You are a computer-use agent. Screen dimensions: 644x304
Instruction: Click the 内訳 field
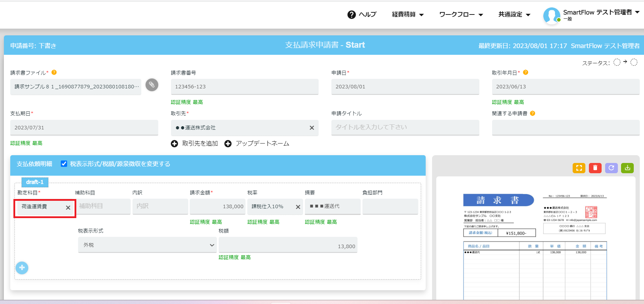click(160, 206)
